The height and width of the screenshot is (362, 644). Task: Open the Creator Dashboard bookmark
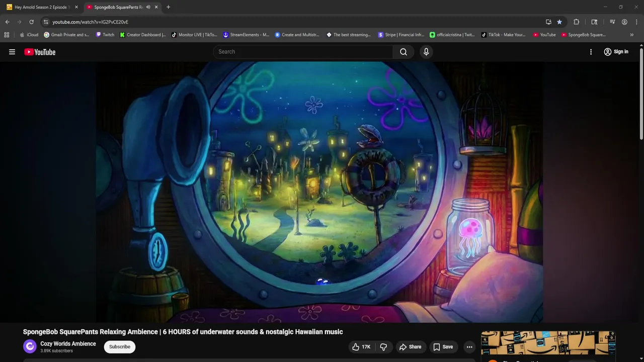click(x=143, y=35)
